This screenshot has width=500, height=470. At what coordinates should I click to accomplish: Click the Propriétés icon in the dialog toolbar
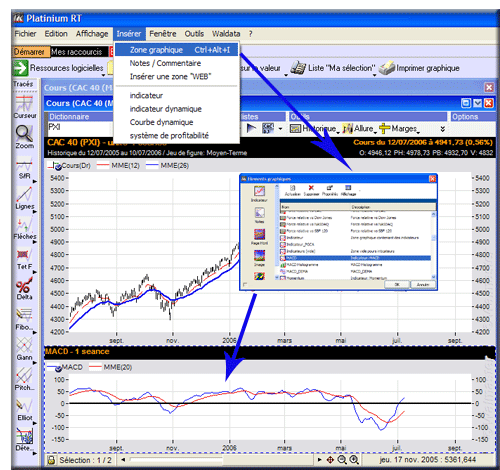click(330, 190)
